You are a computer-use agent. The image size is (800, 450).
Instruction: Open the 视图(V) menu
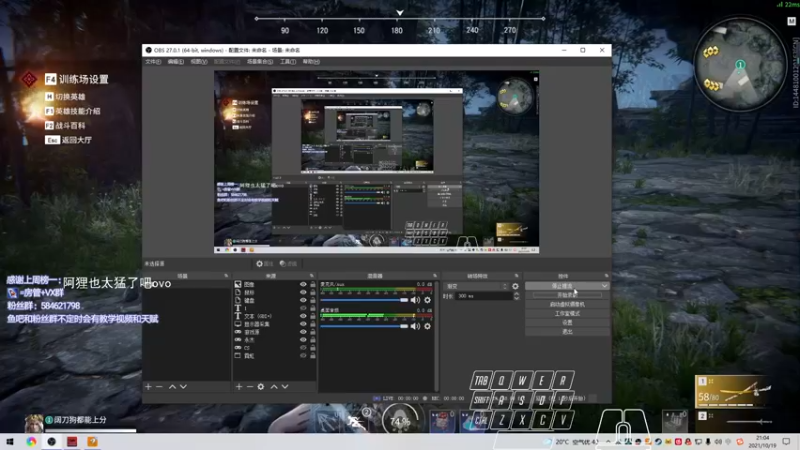(198, 62)
